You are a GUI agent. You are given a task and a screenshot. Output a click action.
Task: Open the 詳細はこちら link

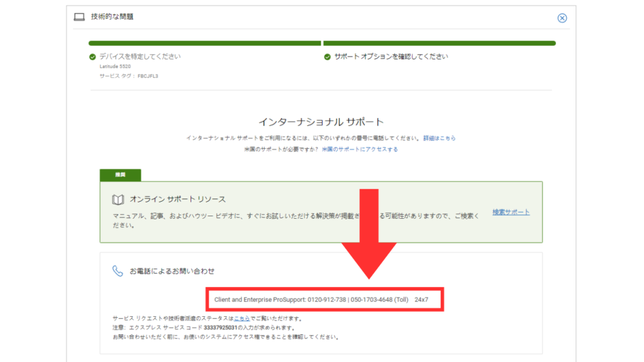439,138
